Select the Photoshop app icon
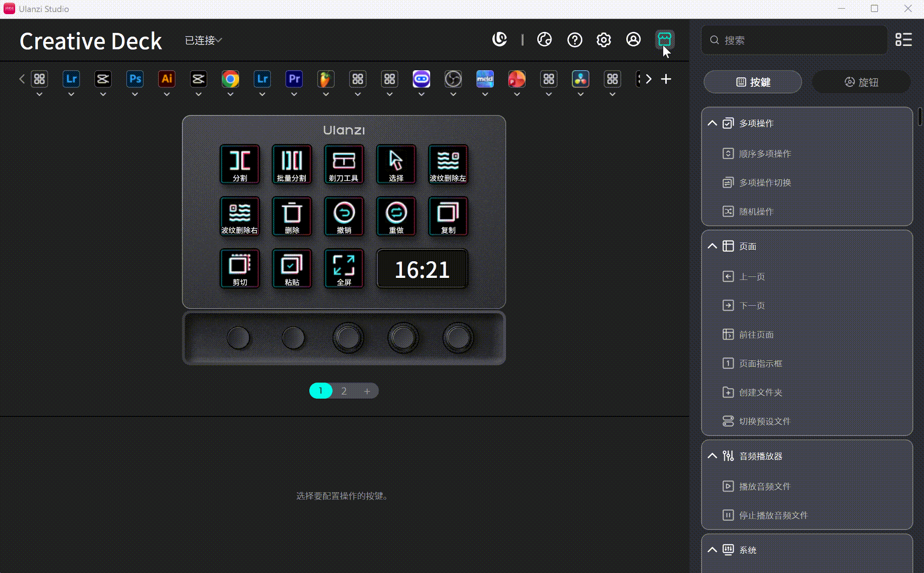 pos(134,79)
